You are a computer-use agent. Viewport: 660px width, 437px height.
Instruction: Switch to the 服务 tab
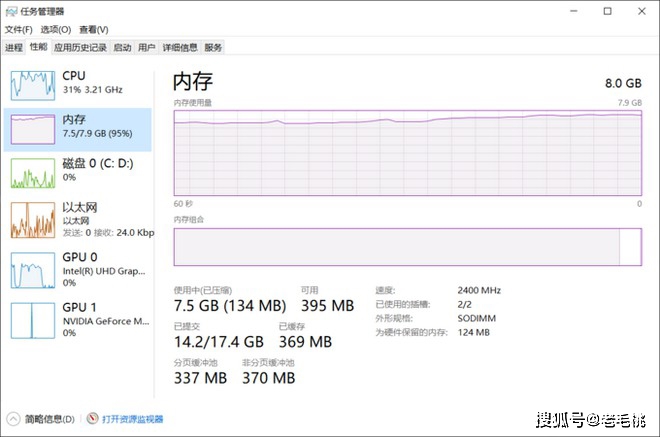click(213, 48)
